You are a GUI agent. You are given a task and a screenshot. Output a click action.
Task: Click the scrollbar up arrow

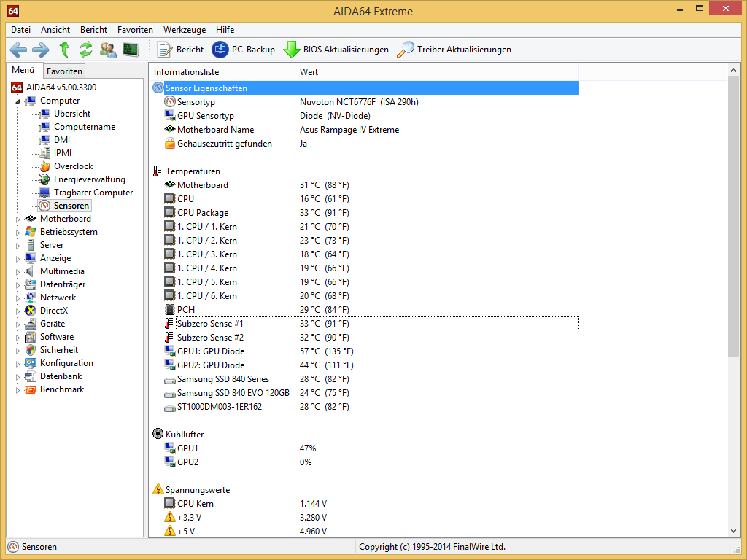733,71
